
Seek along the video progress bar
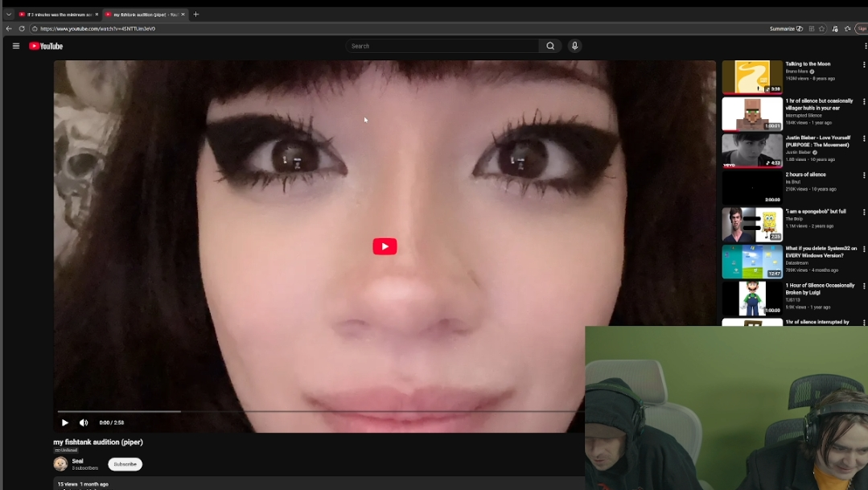(321, 411)
